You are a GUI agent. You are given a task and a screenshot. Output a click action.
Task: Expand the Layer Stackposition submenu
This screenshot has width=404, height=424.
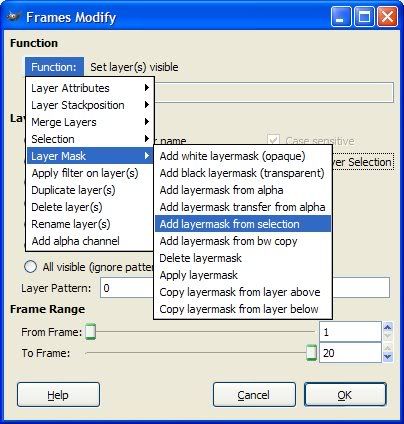90,105
